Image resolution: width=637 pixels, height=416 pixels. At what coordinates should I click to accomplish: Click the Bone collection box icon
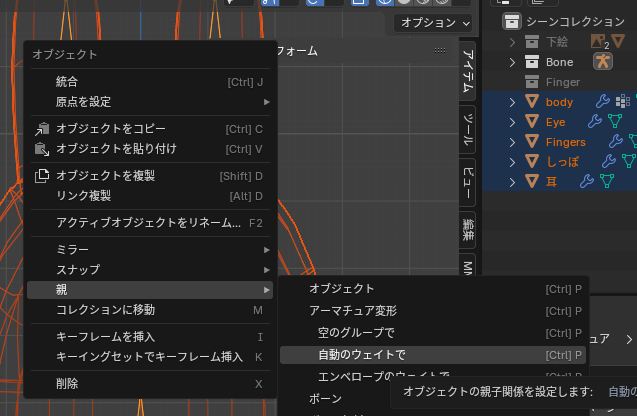coord(532,62)
